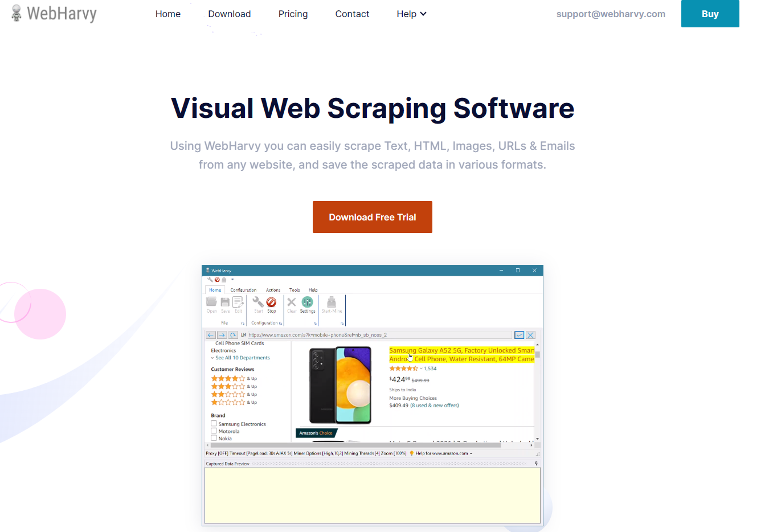
Task: Open the File group dialog launcher
Action: point(243,324)
